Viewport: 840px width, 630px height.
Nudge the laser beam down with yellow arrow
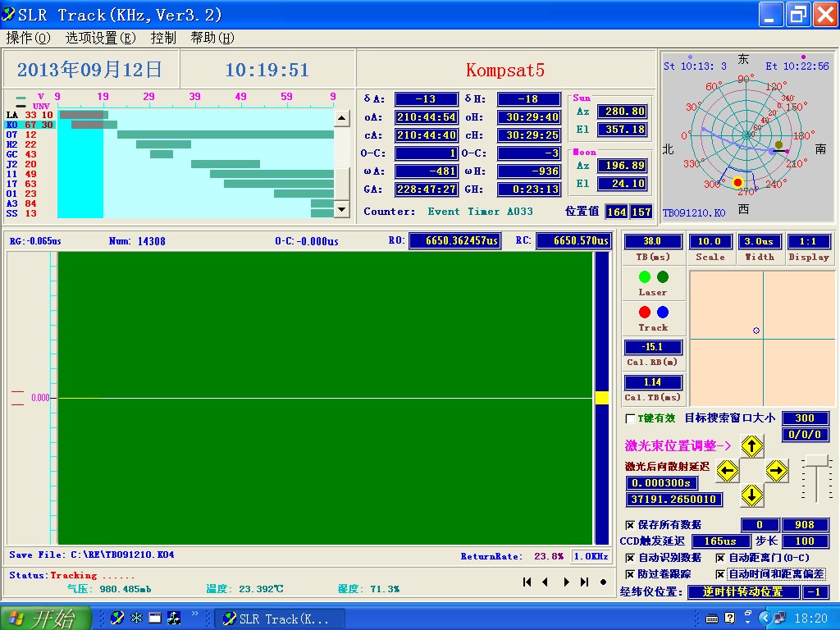[751, 495]
